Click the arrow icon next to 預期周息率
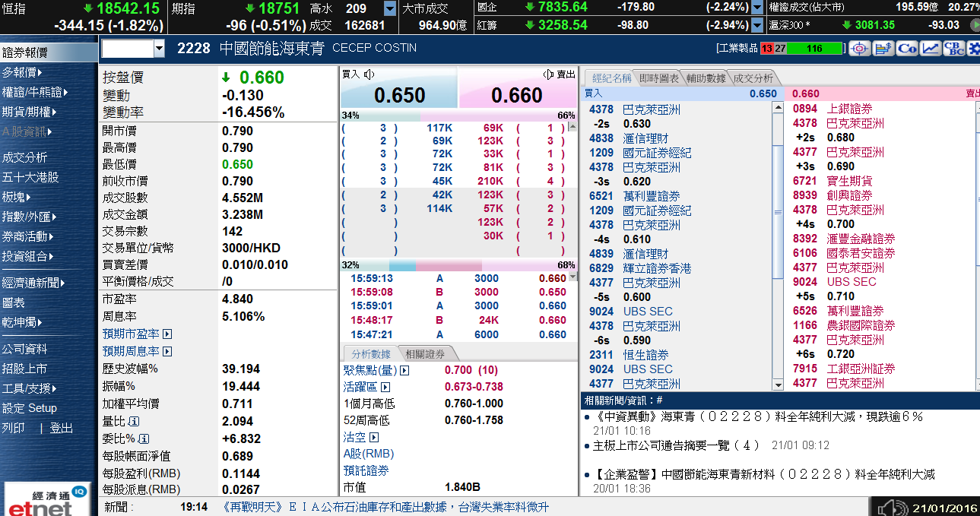The image size is (980, 516). [x=167, y=351]
